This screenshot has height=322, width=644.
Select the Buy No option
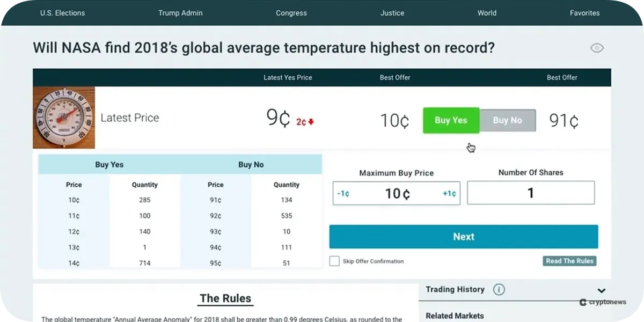coord(507,120)
